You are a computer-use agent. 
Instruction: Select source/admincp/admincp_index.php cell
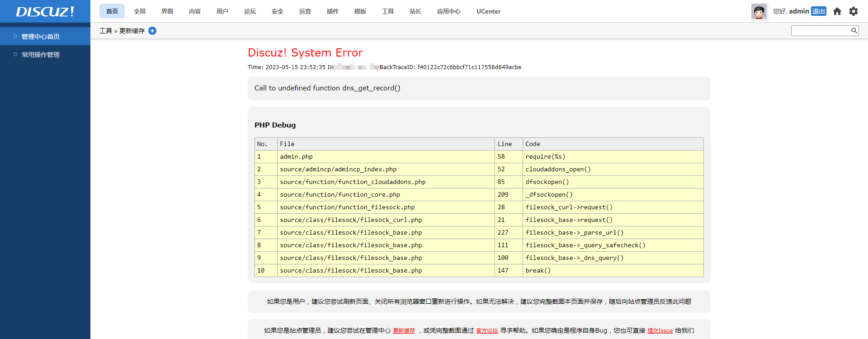pyautogui.click(x=386, y=169)
